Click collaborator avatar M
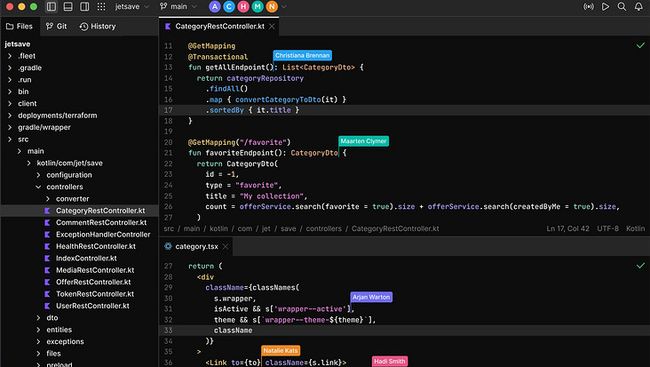Screen dimensions: 650x367 pos(257,7)
